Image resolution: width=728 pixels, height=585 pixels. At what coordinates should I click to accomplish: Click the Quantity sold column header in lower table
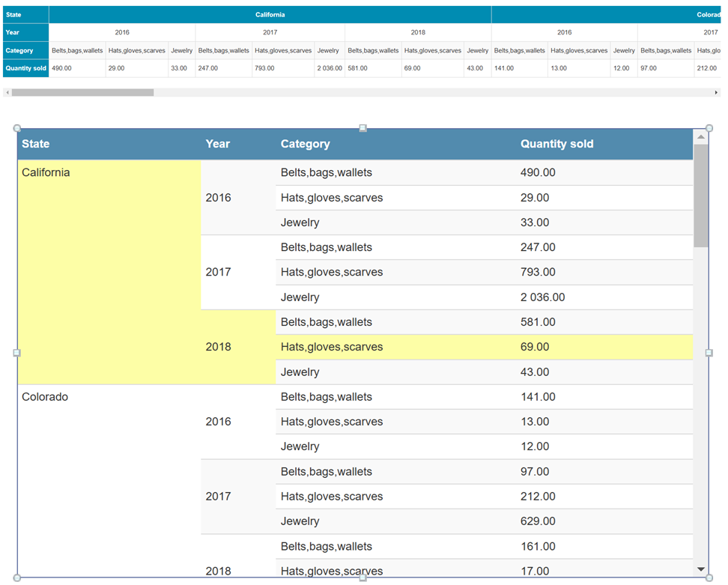[x=556, y=144]
